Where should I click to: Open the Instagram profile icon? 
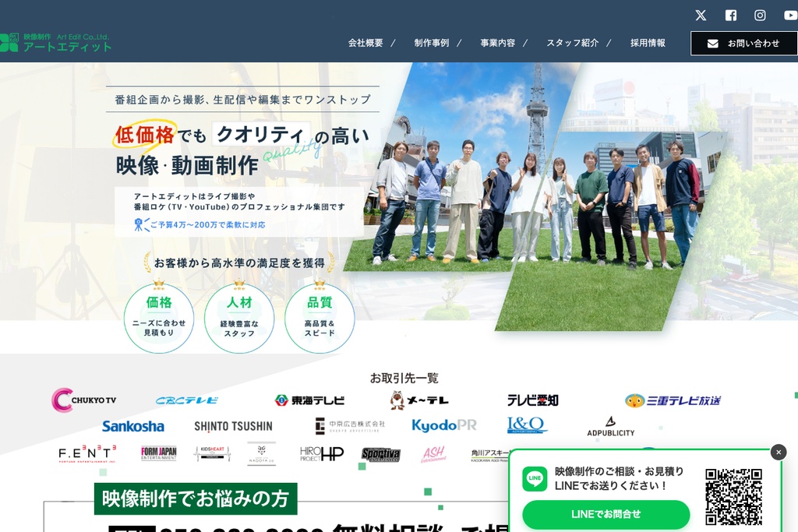click(x=760, y=16)
